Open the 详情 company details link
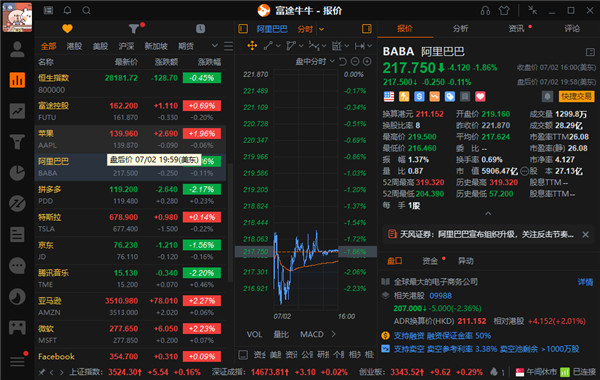600x380 pixels. [x=585, y=282]
